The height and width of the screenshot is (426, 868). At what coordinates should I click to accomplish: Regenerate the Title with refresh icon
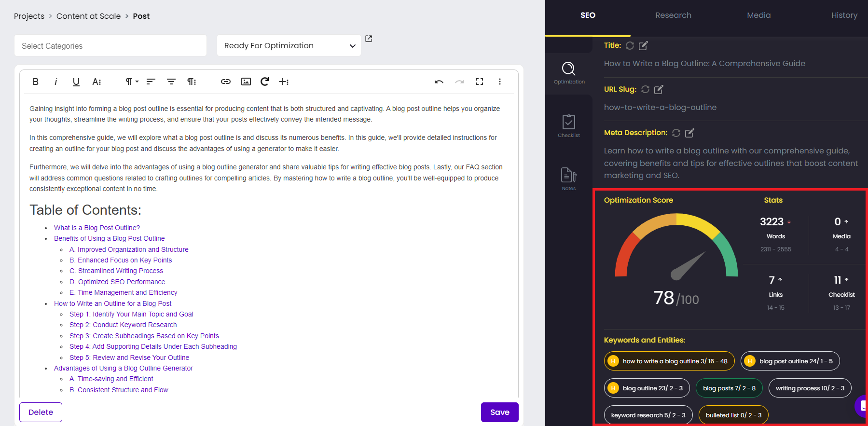click(x=630, y=45)
